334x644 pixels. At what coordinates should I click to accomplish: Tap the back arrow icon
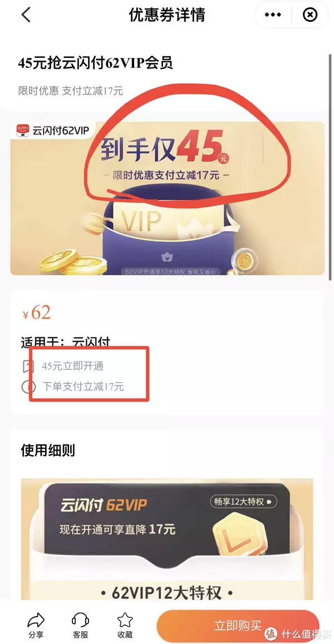[x=26, y=15]
